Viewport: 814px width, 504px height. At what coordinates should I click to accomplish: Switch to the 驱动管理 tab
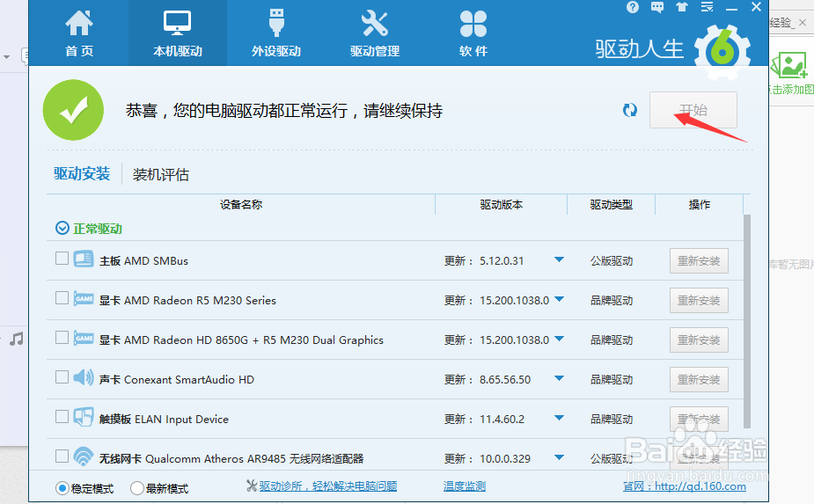pos(375,33)
